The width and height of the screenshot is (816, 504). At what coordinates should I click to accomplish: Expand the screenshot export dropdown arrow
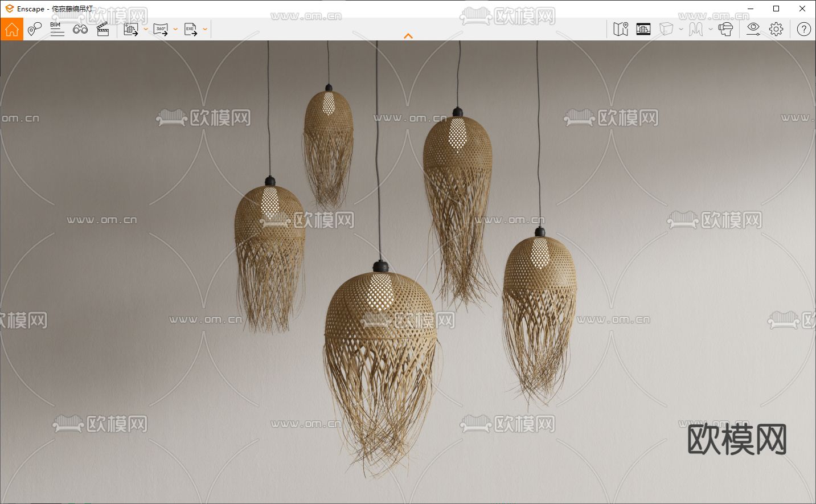146,29
